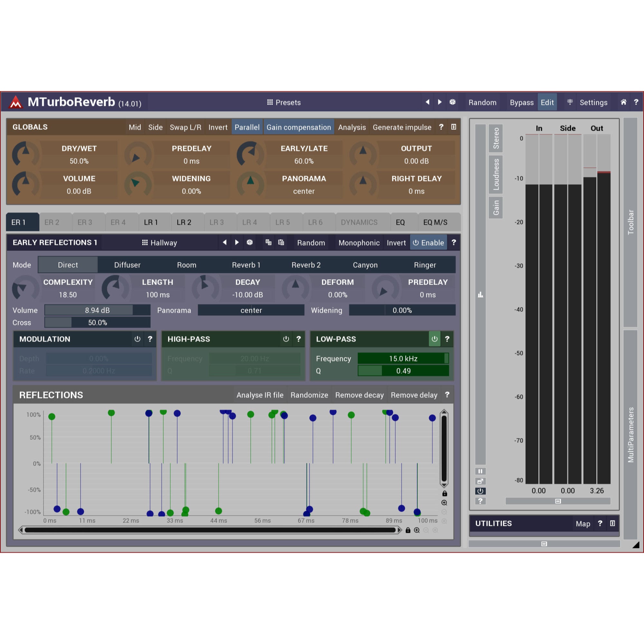Collapse the meters panel bottom handle
Screen dimensions: 644x644
point(558,501)
